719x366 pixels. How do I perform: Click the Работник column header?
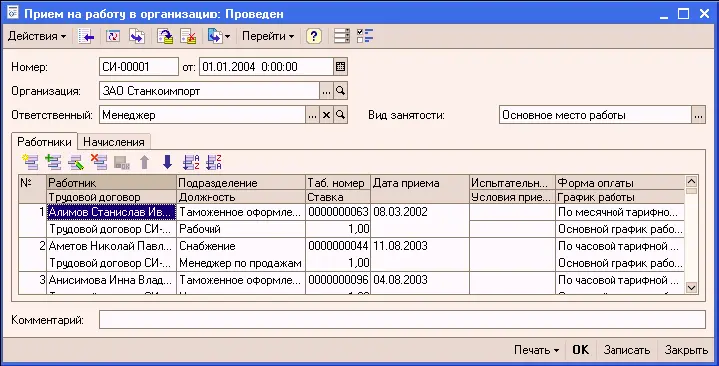[111, 183]
